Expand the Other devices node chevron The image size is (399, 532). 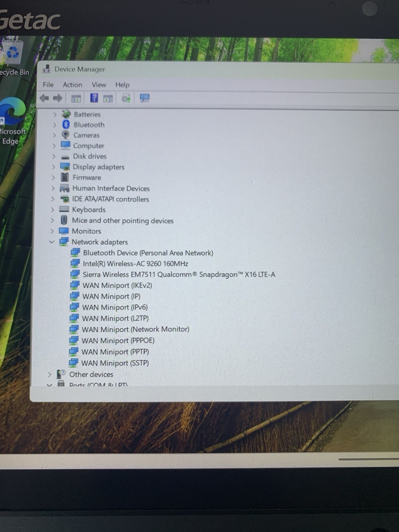tap(50, 374)
